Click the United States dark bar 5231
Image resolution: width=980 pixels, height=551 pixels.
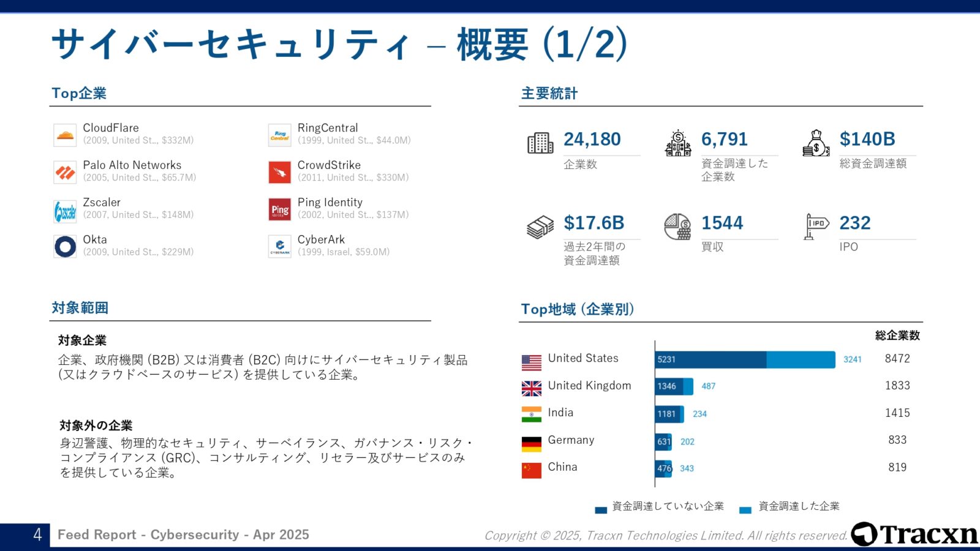pyautogui.click(x=710, y=359)
